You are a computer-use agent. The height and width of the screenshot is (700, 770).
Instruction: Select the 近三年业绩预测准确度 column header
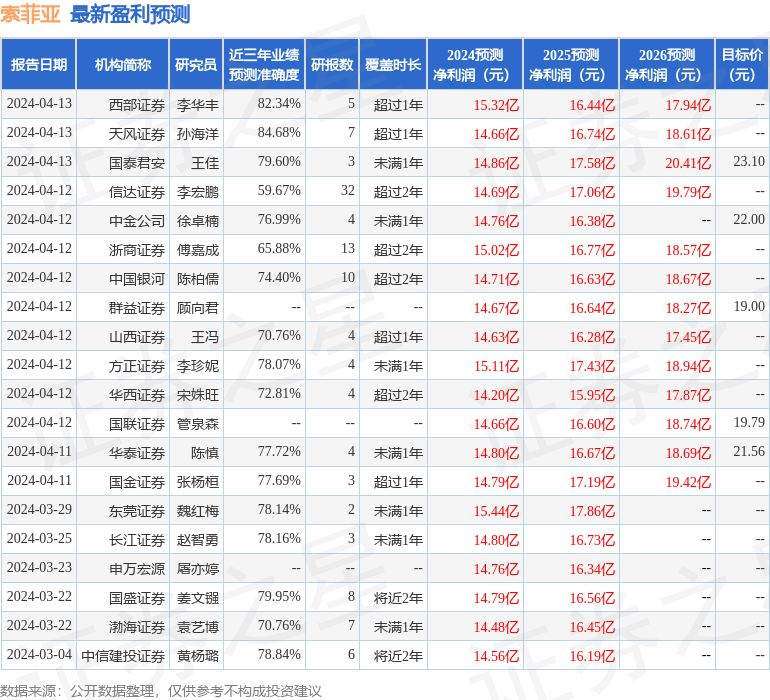coord(264,65)
